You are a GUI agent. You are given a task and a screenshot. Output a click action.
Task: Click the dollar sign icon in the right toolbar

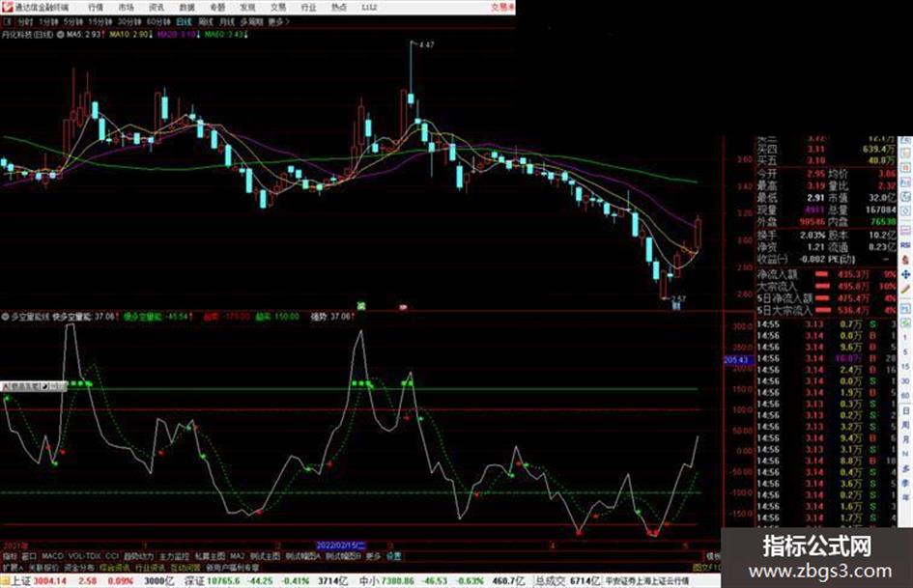click(905, 260)
